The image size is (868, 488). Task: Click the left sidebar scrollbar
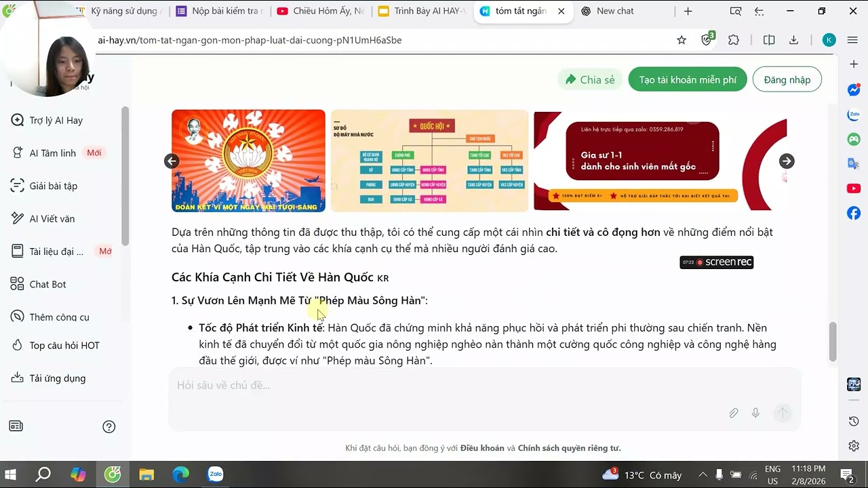pos(125,175)
